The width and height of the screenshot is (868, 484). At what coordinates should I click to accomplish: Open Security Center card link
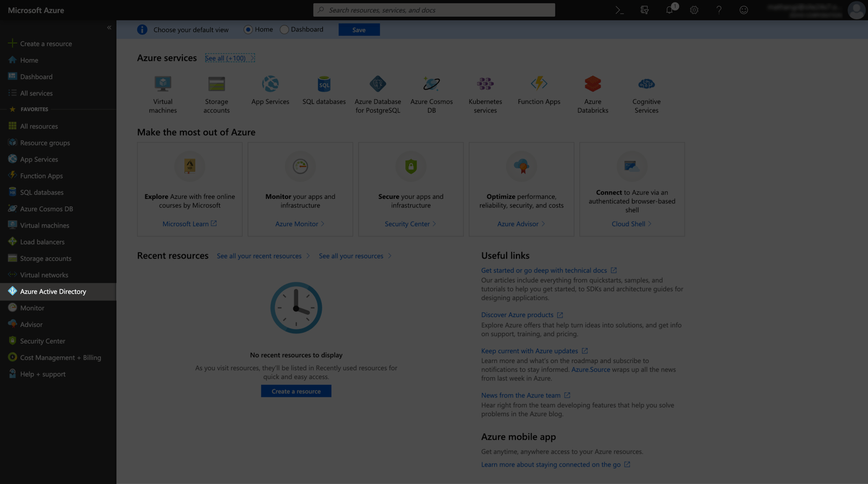[x=411, y=224]
